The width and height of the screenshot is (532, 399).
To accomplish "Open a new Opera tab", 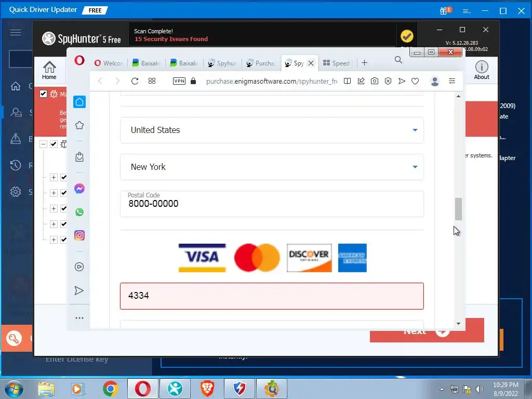I will 364,63.
